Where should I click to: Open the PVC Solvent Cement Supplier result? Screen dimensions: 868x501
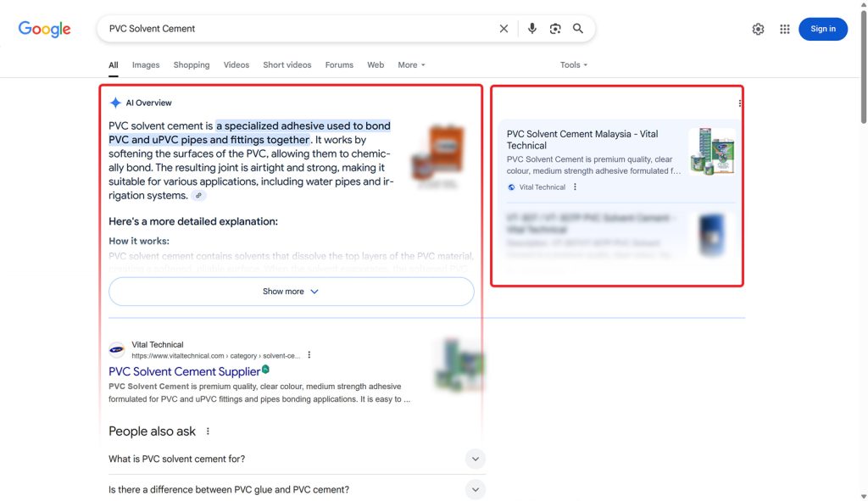click(x=184, y=371)
